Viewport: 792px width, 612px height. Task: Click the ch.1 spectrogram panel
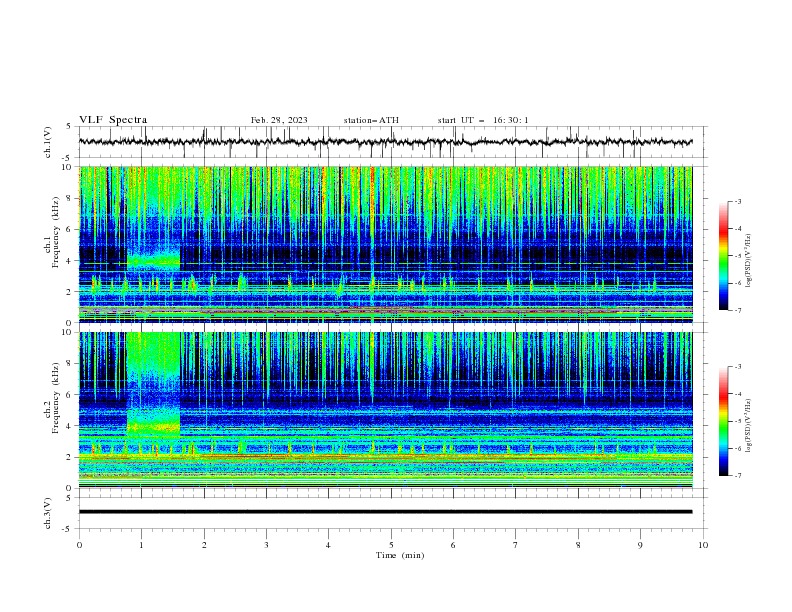point(385,244)
